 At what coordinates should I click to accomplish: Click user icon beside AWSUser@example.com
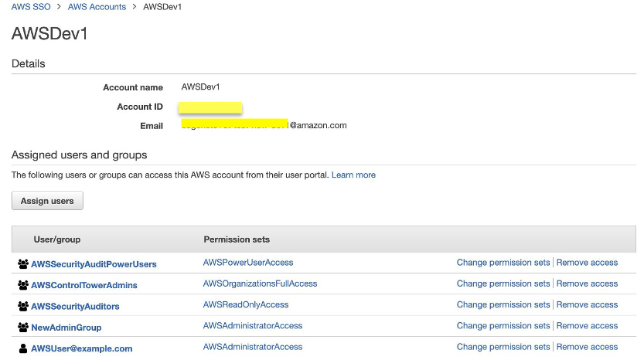(x=23, y=348)
